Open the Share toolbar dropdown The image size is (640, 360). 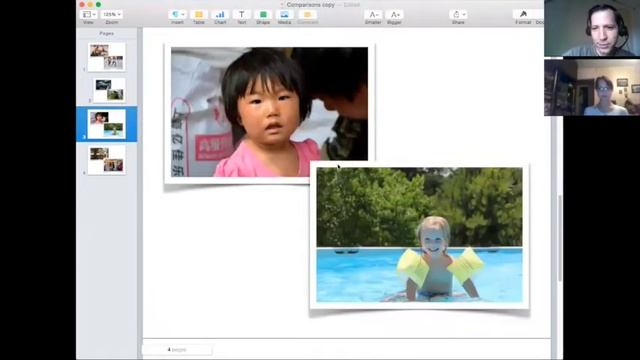point(458,15)
